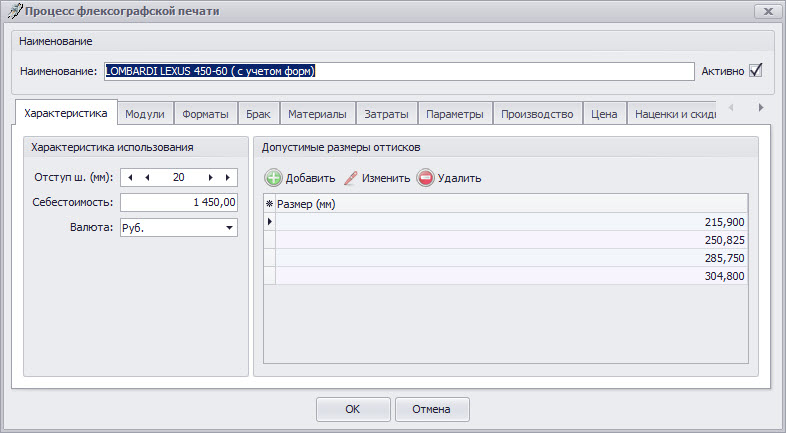Click the Отмена button
This screenshot has height=433, width=786.
[432, 409]
